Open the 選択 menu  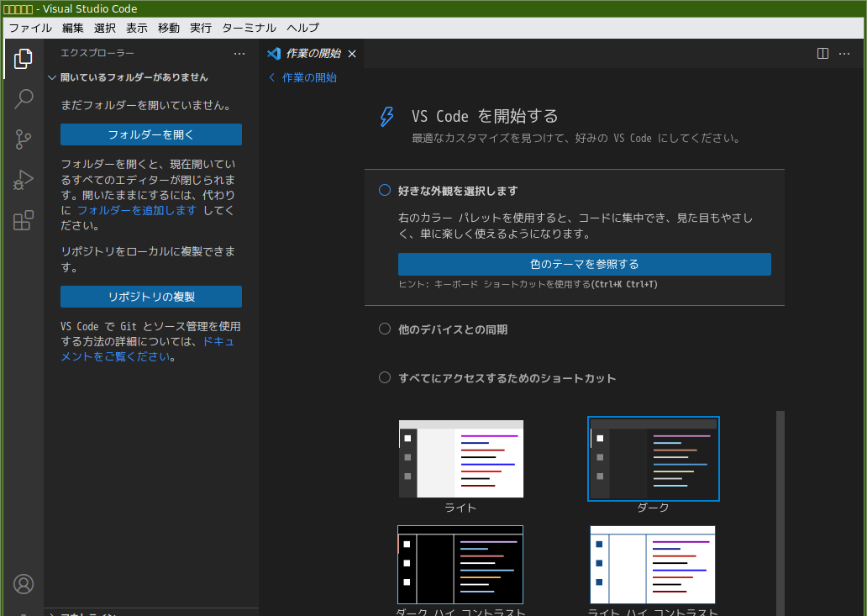click(105, 28)
